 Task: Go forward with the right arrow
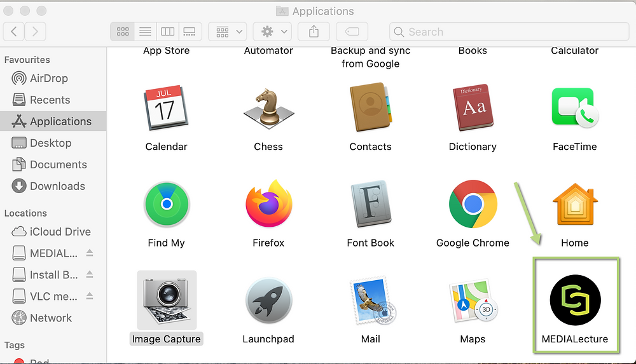[x=35, y=32]
